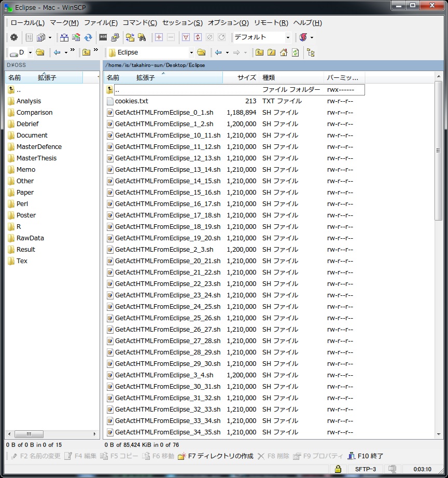
Task: Click the lock icon in status bar
Action: pyautogui.click(x=338, y=469)
